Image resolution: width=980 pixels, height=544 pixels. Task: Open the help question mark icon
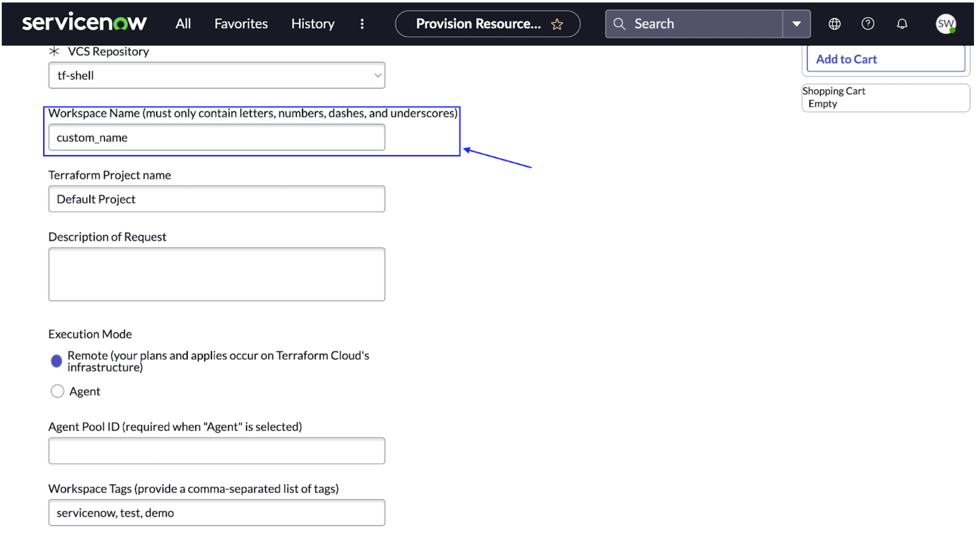pyautogui.click(x=867, y=24)
